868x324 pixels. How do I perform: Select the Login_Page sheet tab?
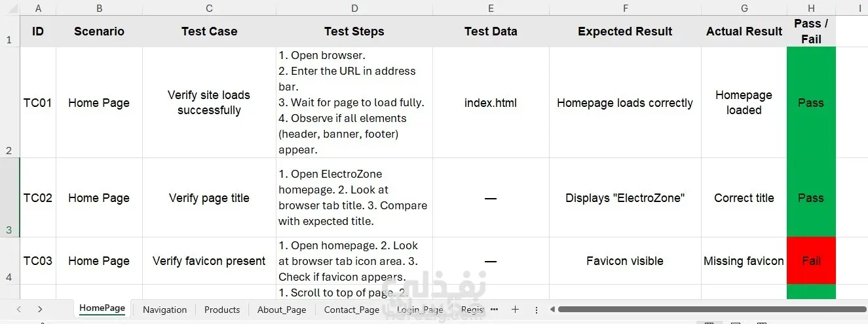420,310
